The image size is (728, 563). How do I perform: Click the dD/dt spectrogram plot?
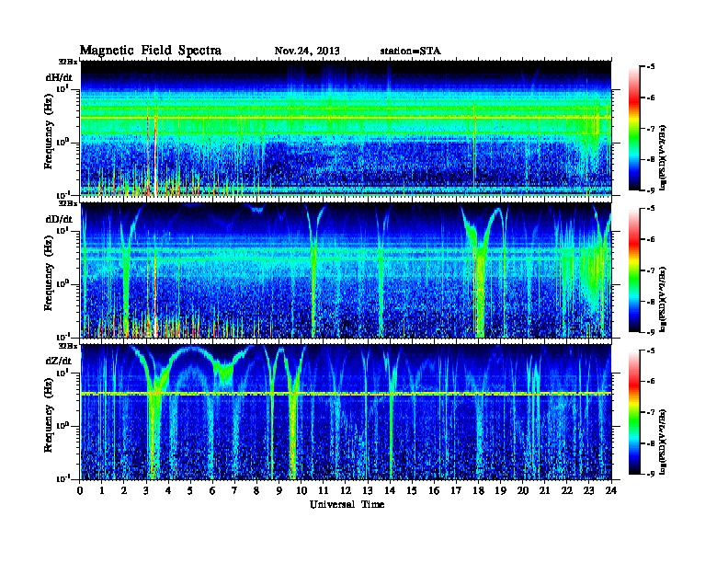tap(346, 270)
